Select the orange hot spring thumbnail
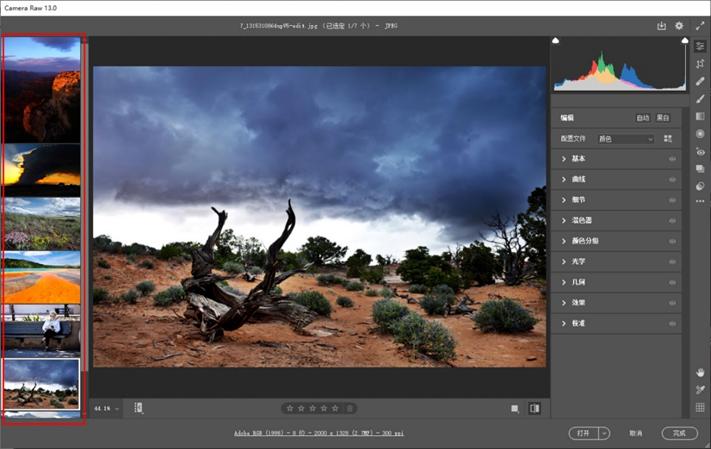 (42, 277)
